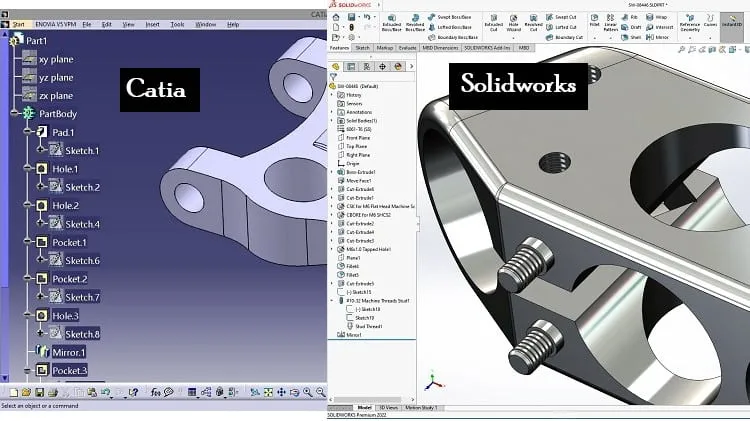Image resolution: width=750 pixels, height=421 pixels.
Task: Toggle the Instant3D button
Action: tap(732, 22)
